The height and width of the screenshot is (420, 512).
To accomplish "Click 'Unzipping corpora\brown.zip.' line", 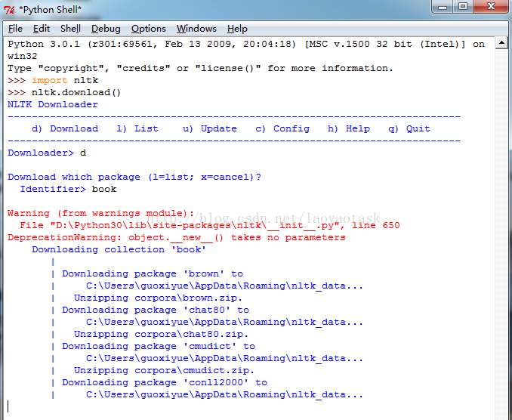I will tap(158, 298).
